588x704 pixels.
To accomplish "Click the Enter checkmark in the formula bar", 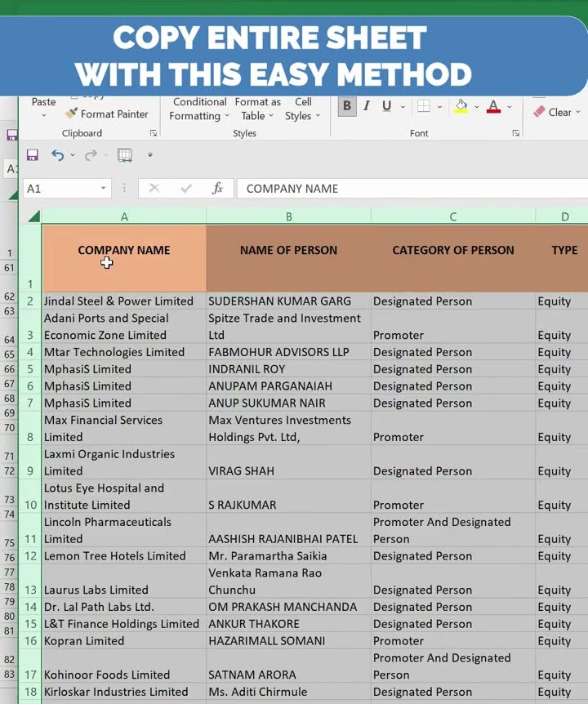I will coord(186,189).
